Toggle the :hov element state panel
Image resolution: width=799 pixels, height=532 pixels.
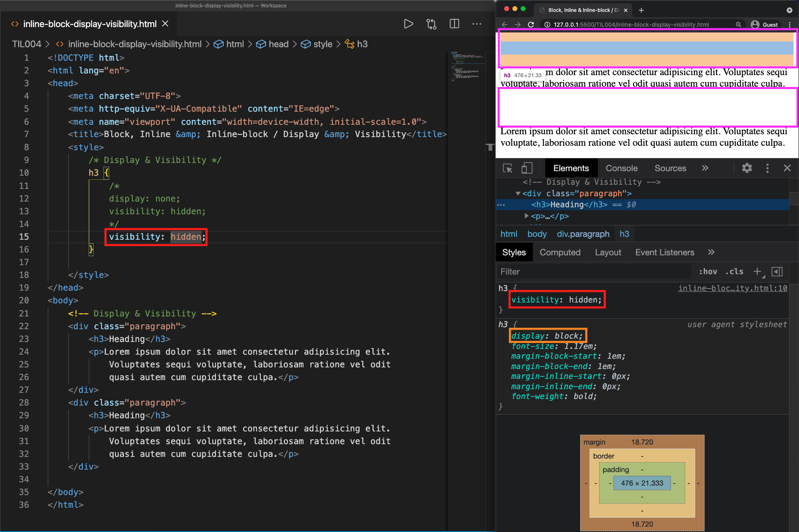(708, 271)
